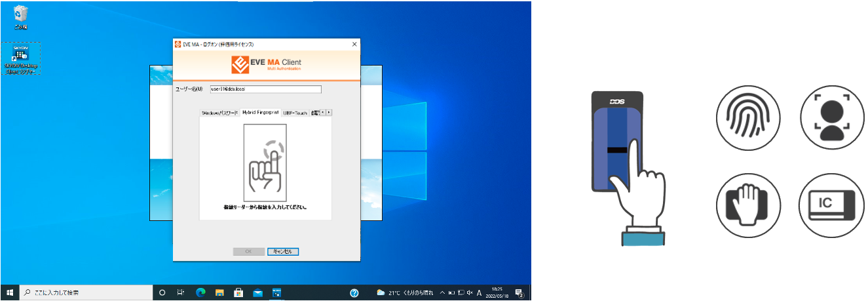Show more tabs with right scroll arrow
This screenshot has width=868, height=301.
329,112
